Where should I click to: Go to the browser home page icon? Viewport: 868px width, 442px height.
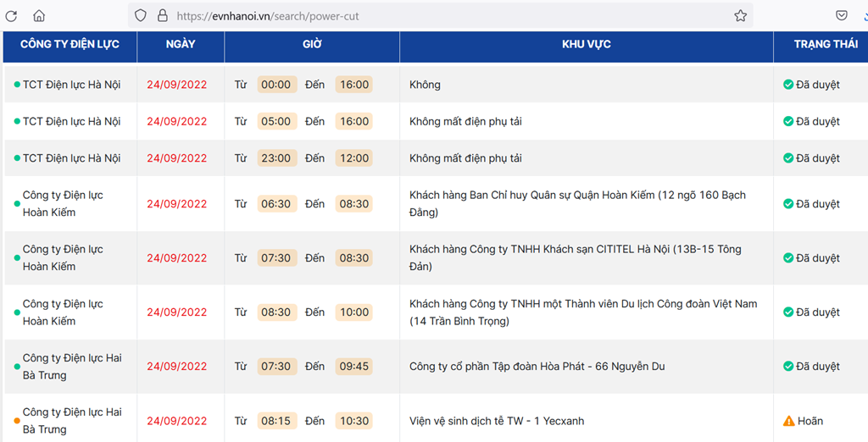39,16
